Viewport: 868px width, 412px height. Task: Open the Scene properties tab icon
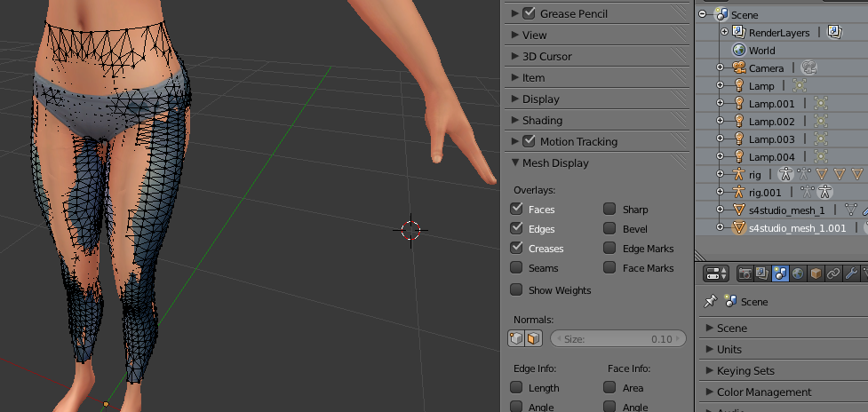pos(780,273)
